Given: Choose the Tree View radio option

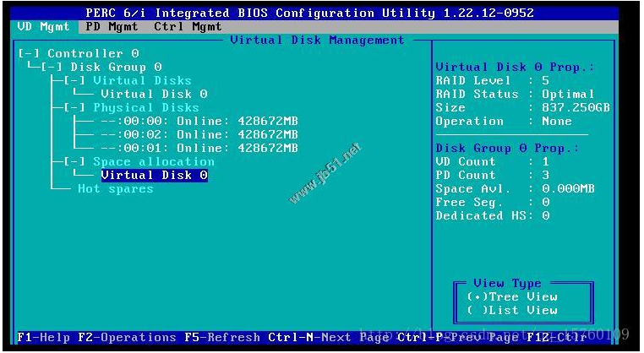Looking at the screenshot, I should pos(512,297).
